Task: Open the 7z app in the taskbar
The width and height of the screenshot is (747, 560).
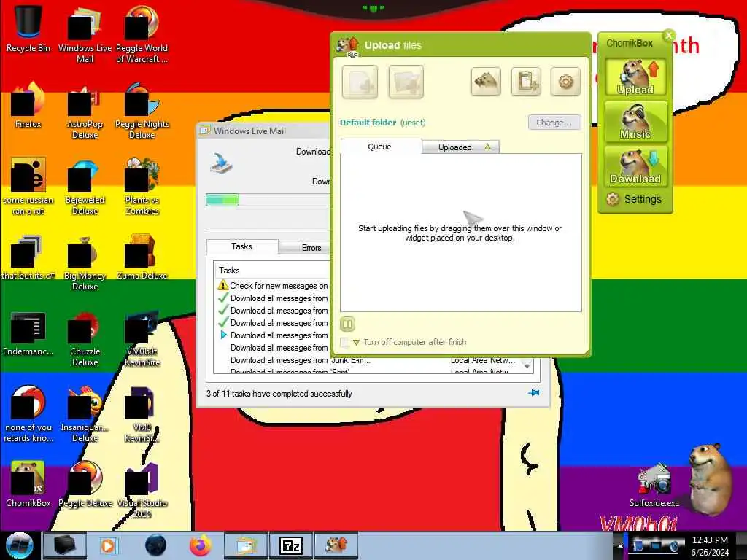Action: (290, 545)
